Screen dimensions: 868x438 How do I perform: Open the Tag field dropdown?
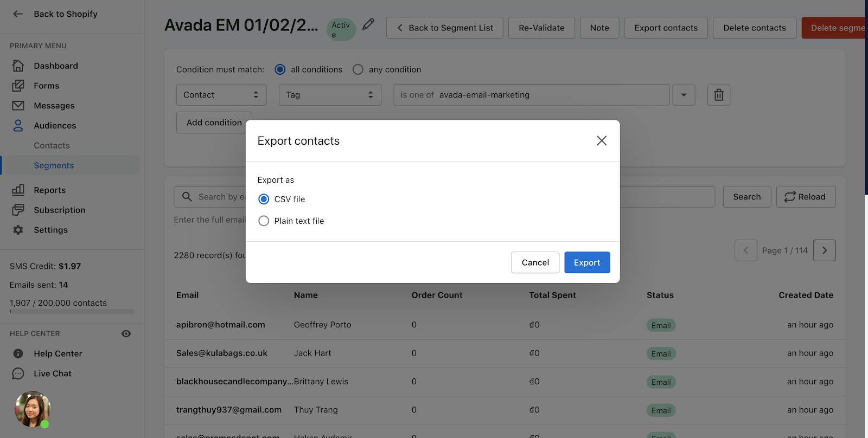click(x=330, y=95)
